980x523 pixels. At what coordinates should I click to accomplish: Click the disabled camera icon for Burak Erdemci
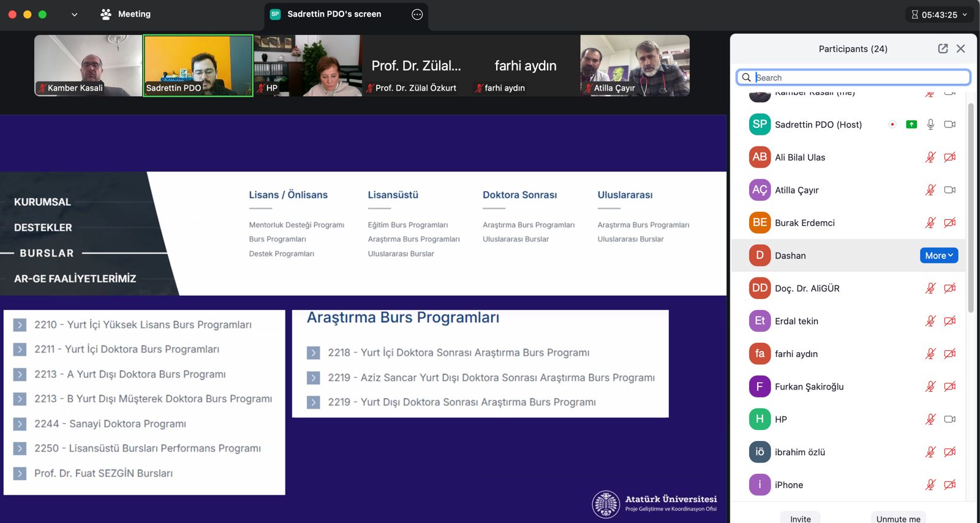(949, 223)
